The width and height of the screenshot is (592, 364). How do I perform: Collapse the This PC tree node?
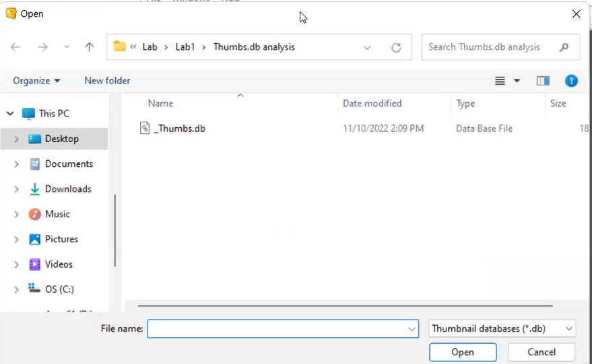click(x=10, y=114)
